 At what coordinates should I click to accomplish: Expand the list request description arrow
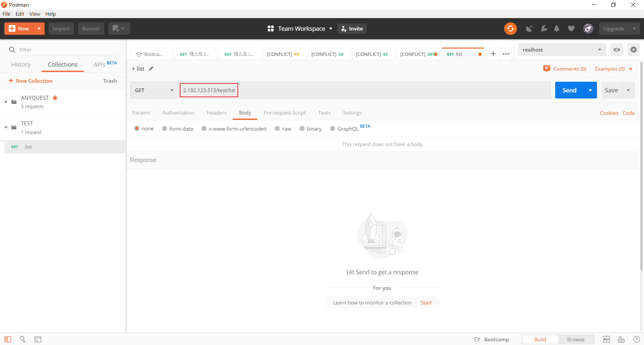133,69
